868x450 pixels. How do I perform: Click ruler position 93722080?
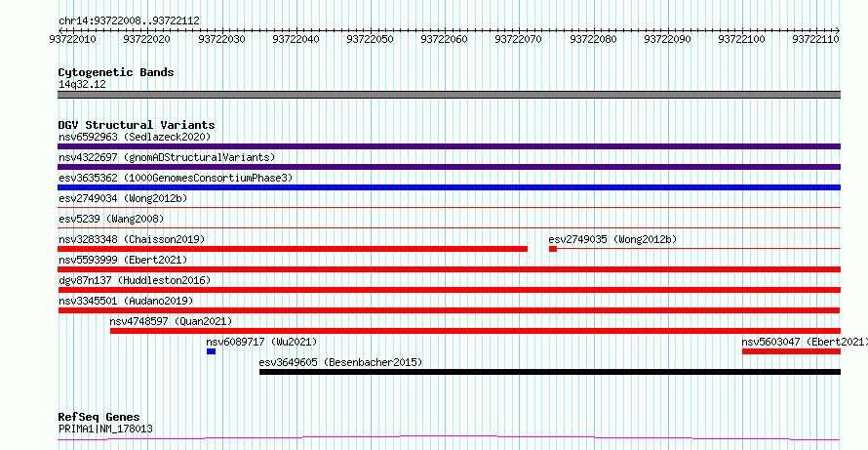click(x=593, y=39)
